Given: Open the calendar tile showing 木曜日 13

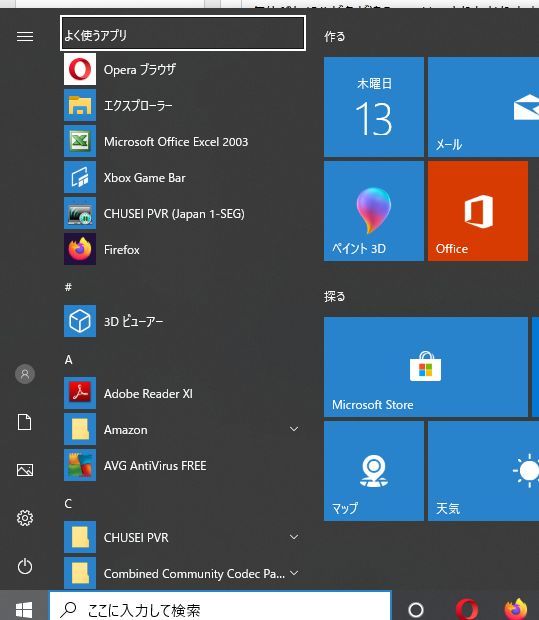Looking at the screenshot, I should (374, 107).
